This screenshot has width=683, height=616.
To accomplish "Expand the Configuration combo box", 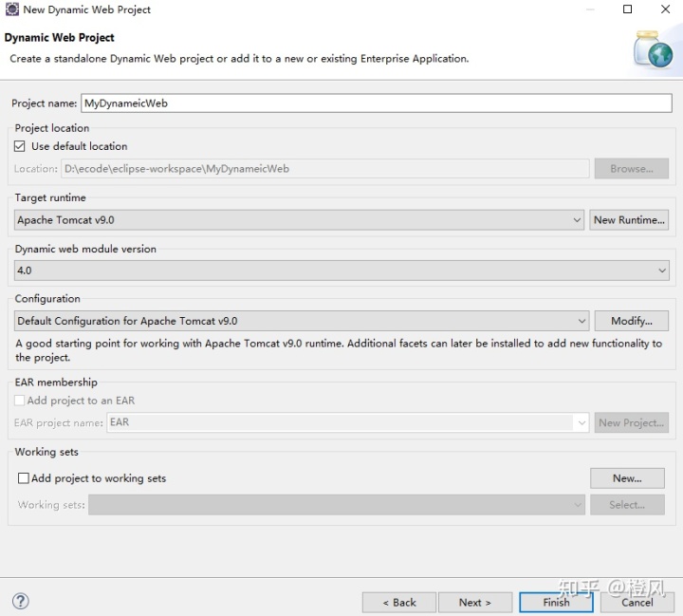I will pos(302,321).
